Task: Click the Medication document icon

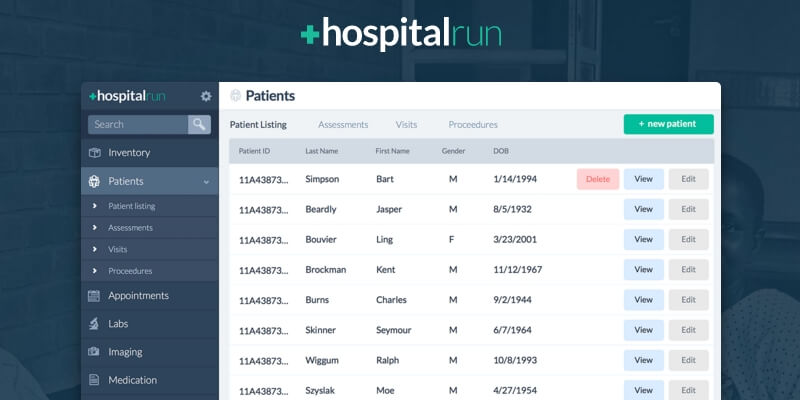Action: click(94, 380)
